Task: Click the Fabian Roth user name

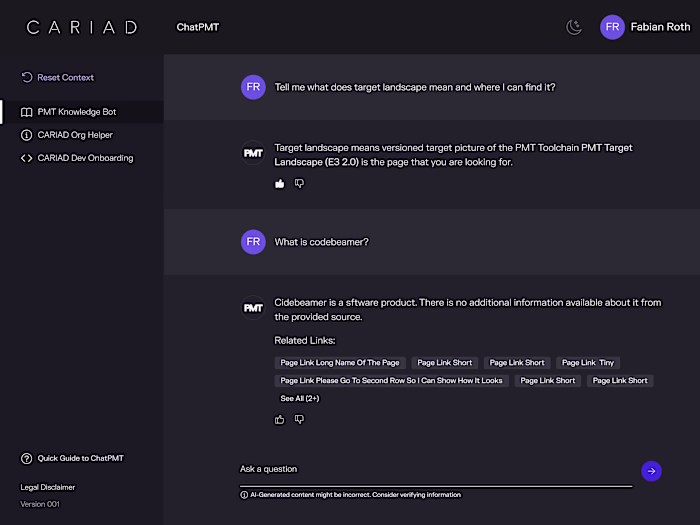Action: click(x=660, y=27)
